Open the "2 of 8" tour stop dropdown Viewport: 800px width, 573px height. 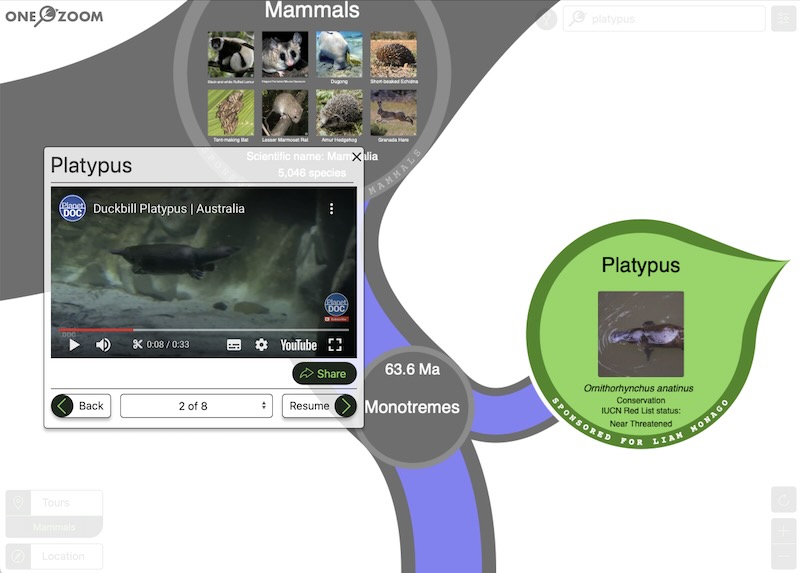pyautogui.click(x=195, y=406)
